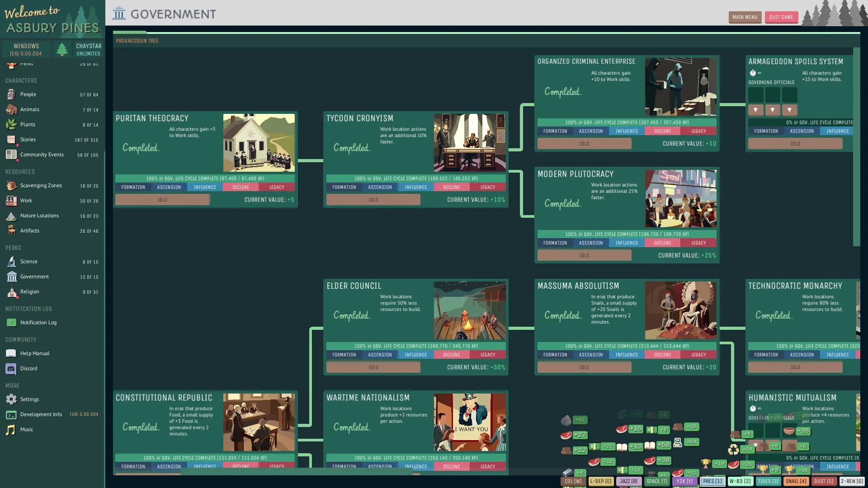
Task: Open the Artifacts chair icon
Action: tap(12, 231)
